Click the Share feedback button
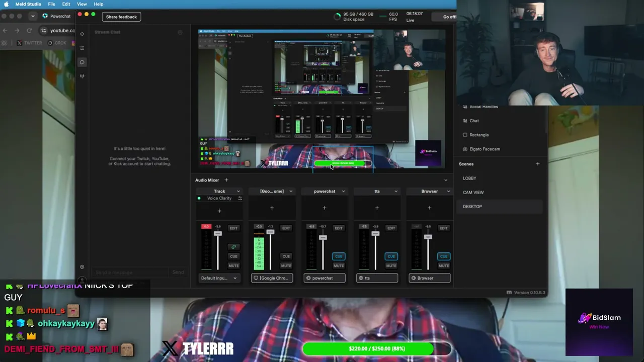The width and height of the screenshot is (644, 362). 121,17
